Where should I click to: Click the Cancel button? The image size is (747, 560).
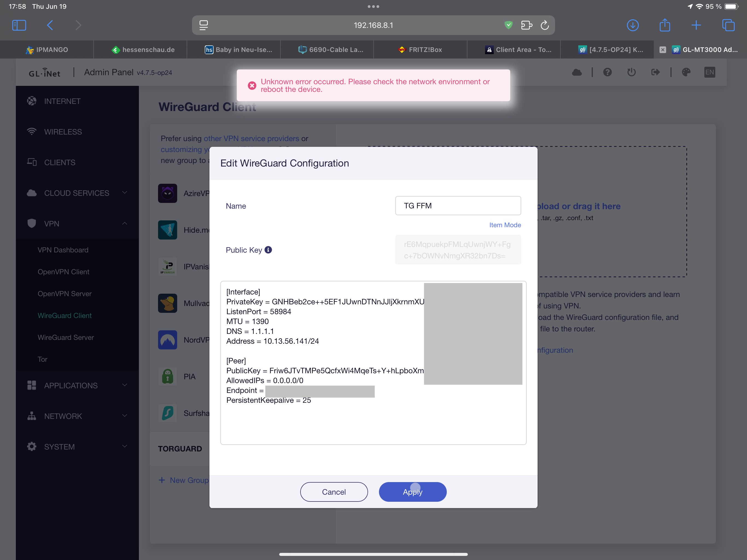pos(334,492)
